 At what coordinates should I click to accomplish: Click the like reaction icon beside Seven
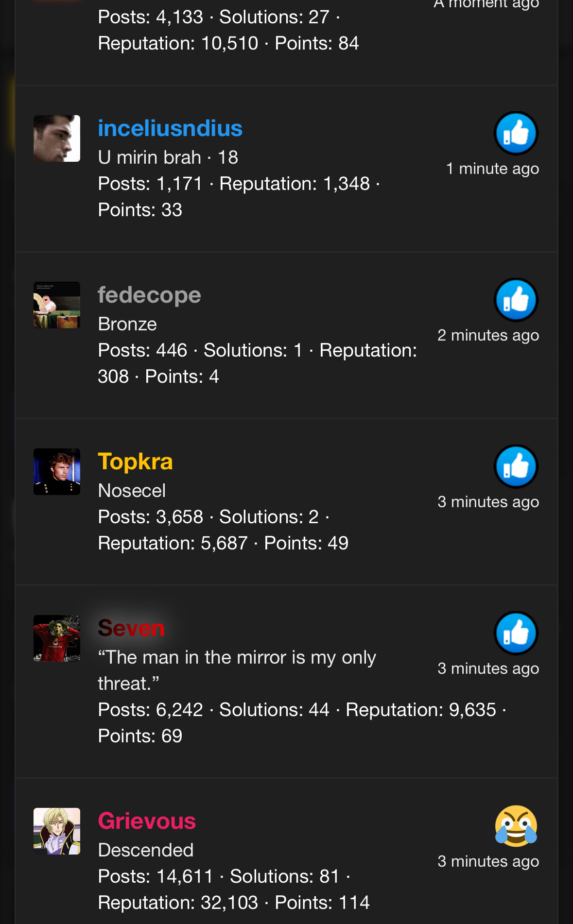pos(516,633)
